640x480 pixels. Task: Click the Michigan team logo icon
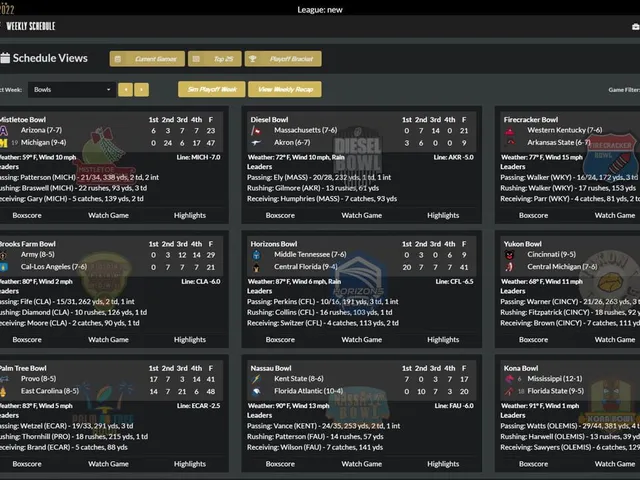pos(3,143)
